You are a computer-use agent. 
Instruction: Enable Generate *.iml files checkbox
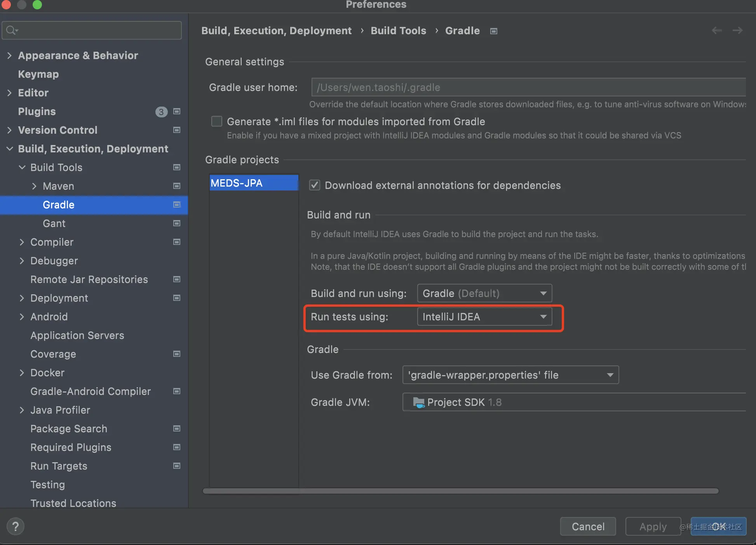pos(217,122)
